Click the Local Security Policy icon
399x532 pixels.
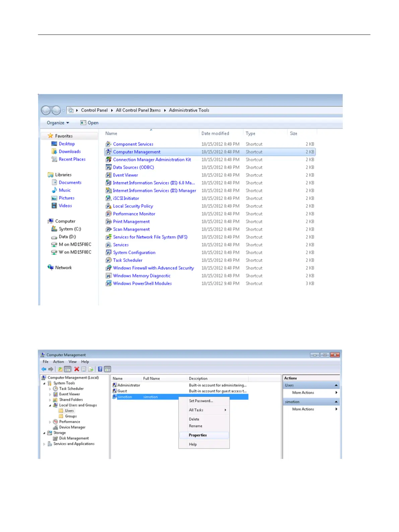coord(109,206)
